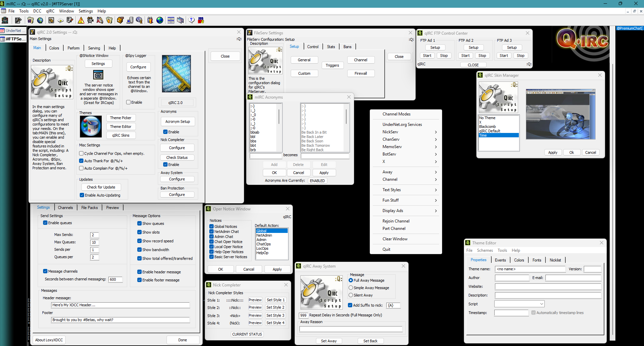Open the qIRC menu in menu bar

pyautogui.click(x=50, y=11)
